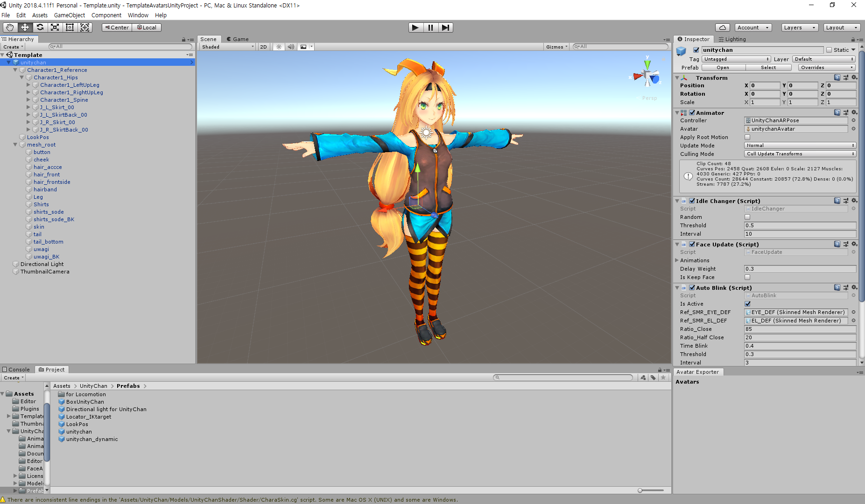Click search by type icon in Project
The image size is (865, 504).
[x=643, y=378]
